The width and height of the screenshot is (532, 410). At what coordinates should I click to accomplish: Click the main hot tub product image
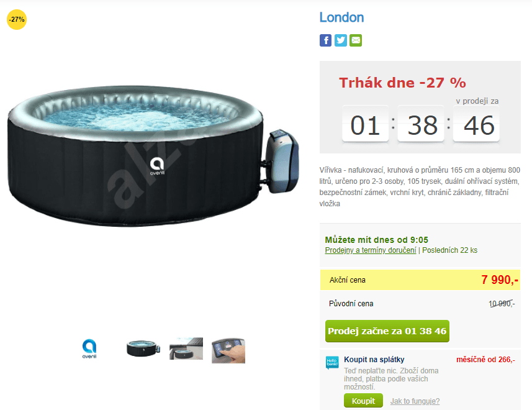point(153,156)
